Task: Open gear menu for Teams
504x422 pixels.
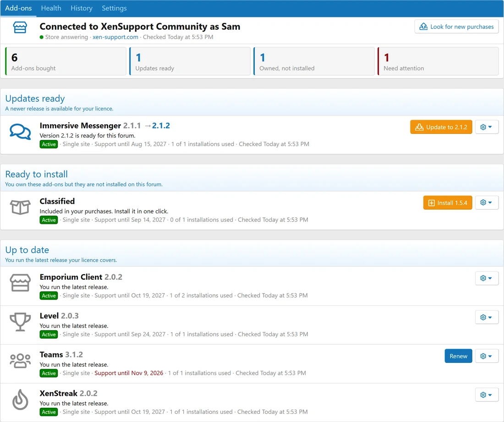Action: pyautogui.click(x=487, y=355)
